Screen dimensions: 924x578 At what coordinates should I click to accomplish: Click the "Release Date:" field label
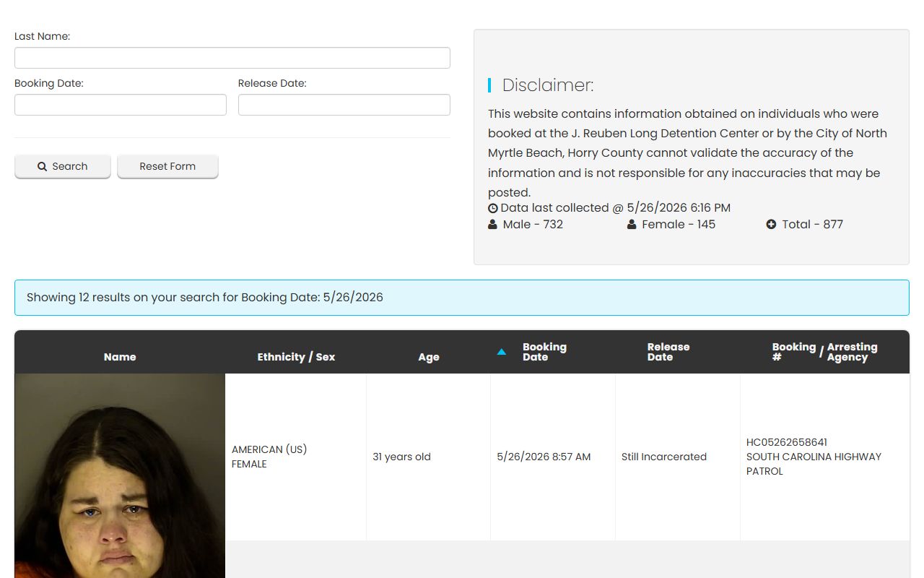(272, 83)
